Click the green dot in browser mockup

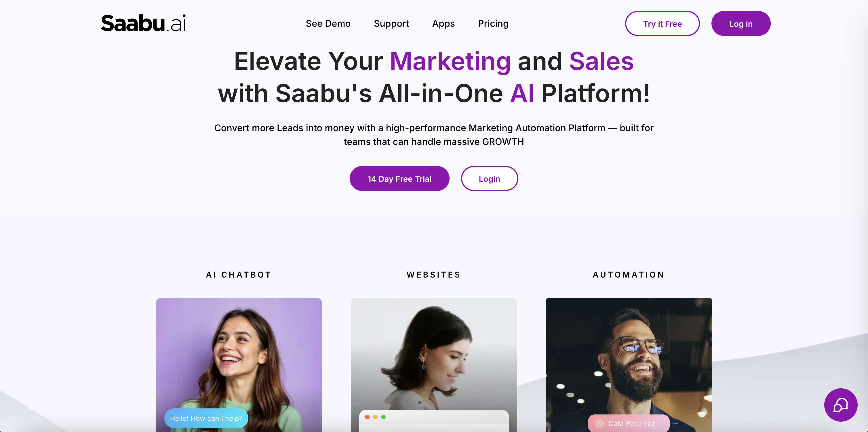tap(383, 417)
